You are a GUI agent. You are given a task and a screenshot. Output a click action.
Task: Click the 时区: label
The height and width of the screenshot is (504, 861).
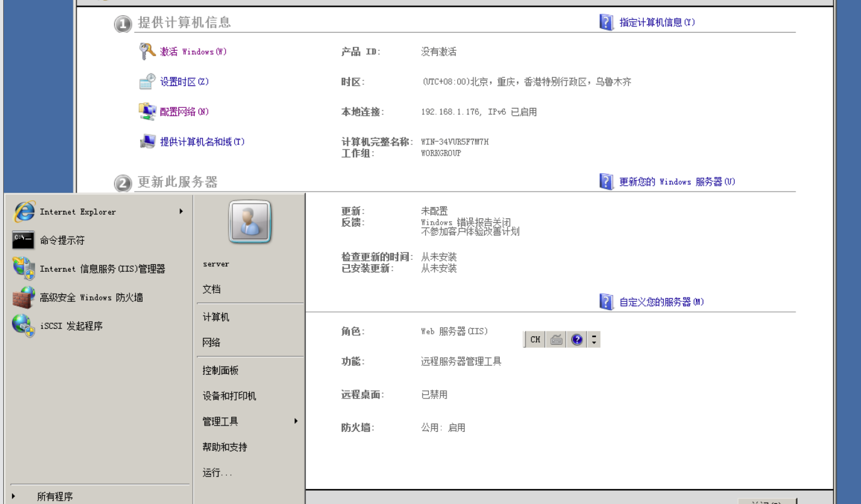click(353, 82)
